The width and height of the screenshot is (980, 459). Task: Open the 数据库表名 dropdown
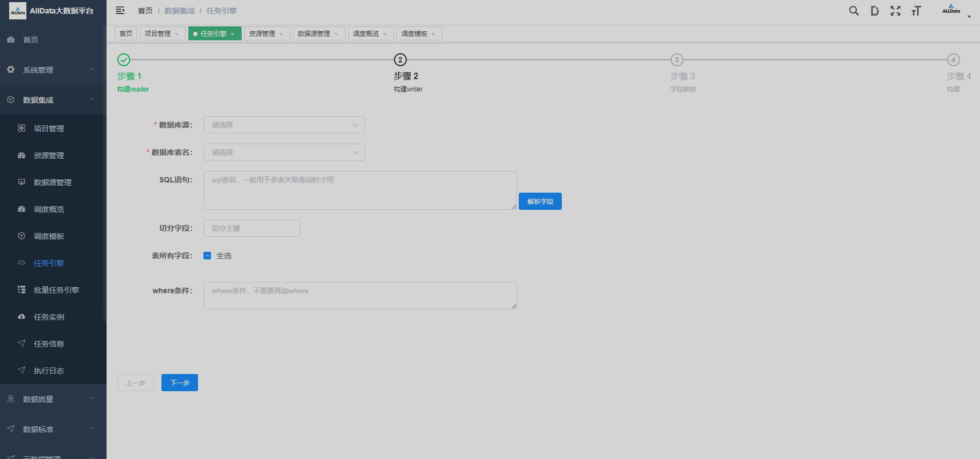(x=284, y=152)
